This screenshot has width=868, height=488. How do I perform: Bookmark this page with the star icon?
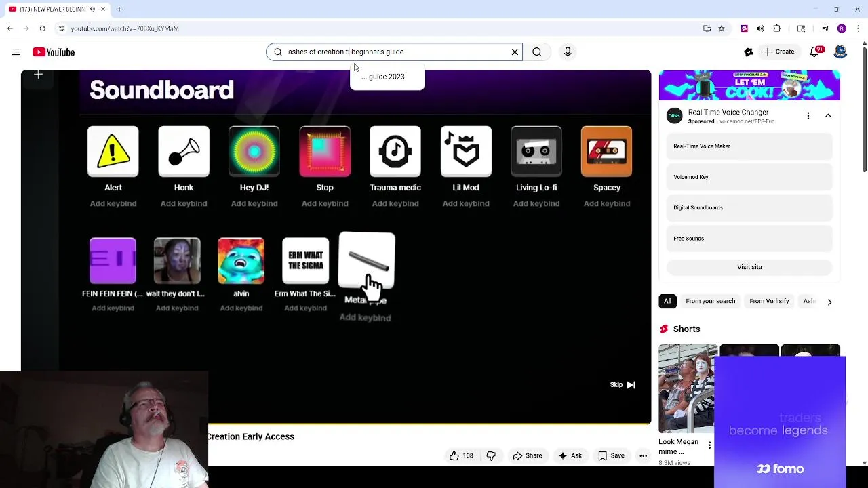[x=722, y=28]
